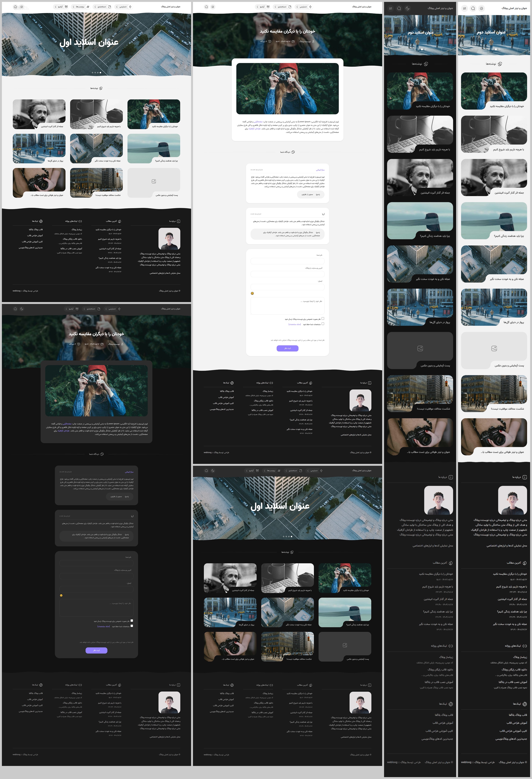This screenshot has height=779, width=532.
Task: Click search icon in dark post page header
Action: pyautogui.click(x=15, y=309)
